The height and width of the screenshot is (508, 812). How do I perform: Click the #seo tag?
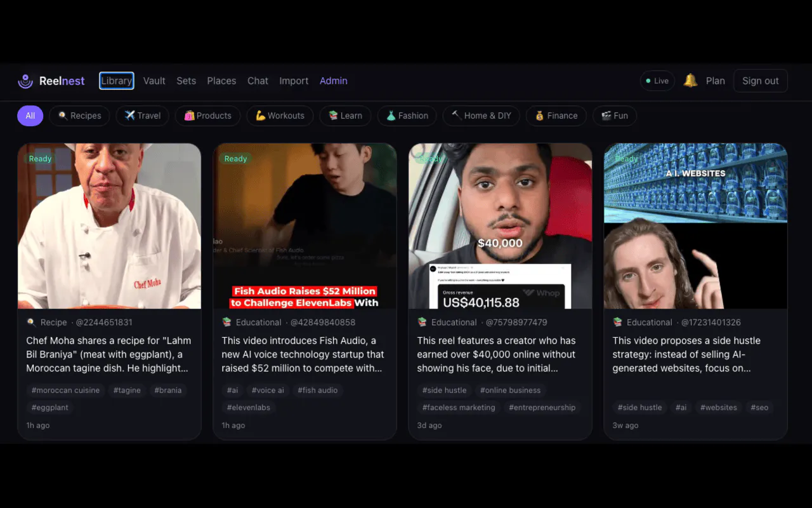(x=759, y=408)
